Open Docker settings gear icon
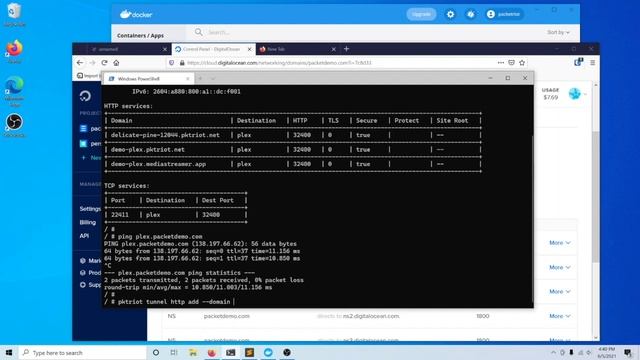640x360 pixels. [x=450, y=14]
